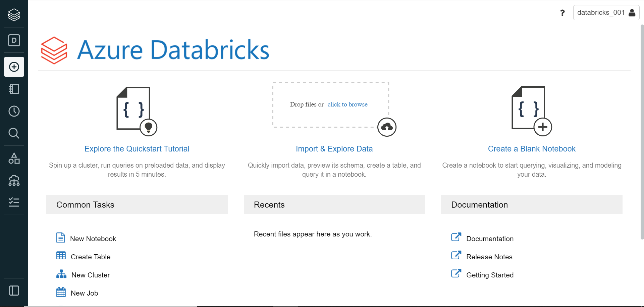
Task: Click the Databricks logo in sidebar
Action: 14,15
